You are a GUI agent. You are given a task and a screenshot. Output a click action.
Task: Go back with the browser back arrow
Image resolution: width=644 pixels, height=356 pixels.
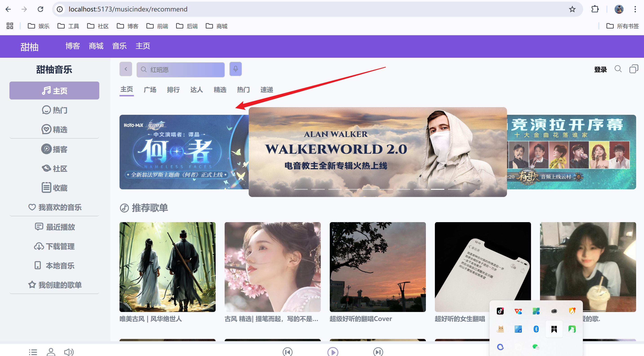[8, 9]
